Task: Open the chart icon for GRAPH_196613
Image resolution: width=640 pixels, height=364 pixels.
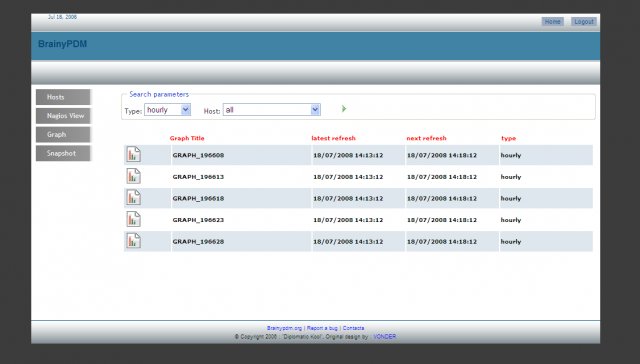Action: coord(133,176)
